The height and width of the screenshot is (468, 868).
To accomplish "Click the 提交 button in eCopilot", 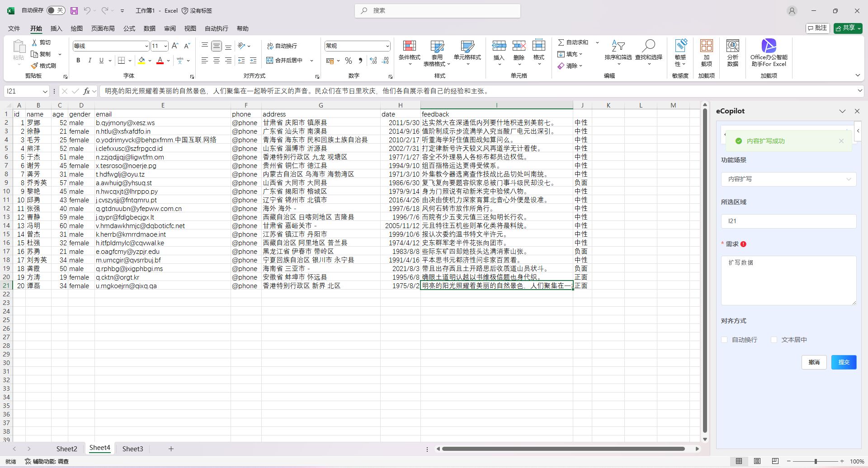I will pos(844,362).
